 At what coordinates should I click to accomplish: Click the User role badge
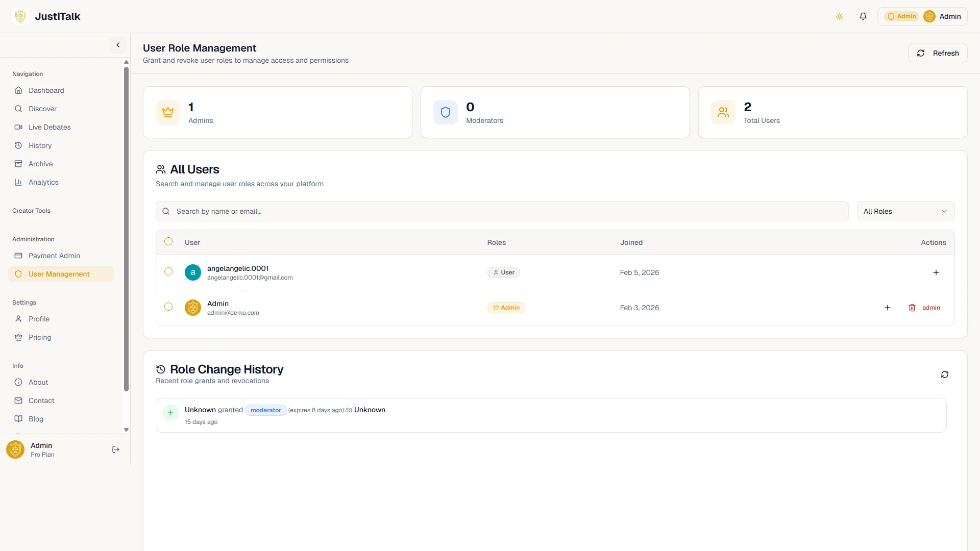(504, 272)
